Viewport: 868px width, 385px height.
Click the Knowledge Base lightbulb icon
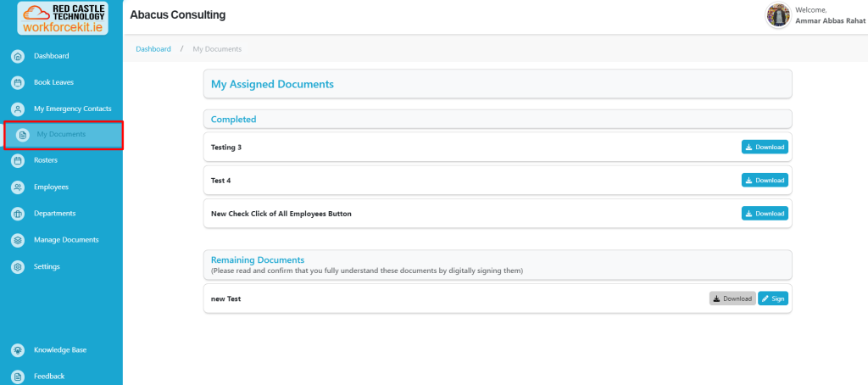(17, 350)
